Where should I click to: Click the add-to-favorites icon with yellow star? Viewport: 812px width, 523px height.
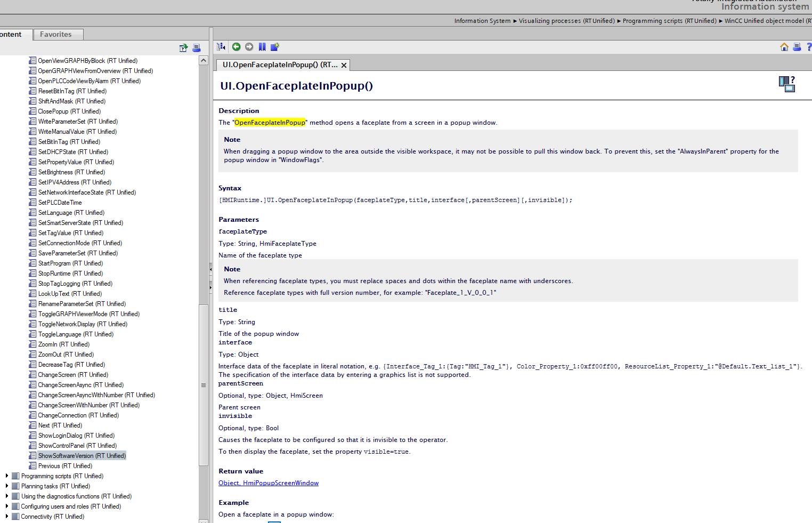275,47
